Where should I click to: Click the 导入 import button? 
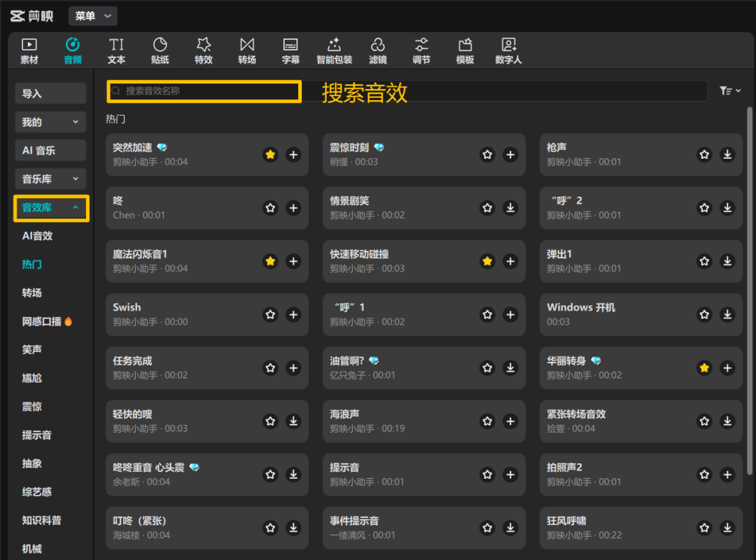[50, 94]
